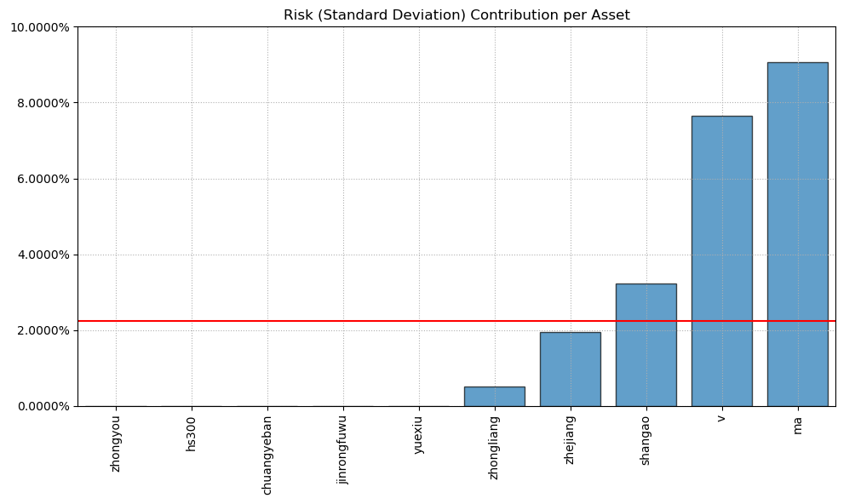Screen dimensions: 855x504
Task: Click the 6.0000% y-axis tick label
Action: tap(42, 179)
